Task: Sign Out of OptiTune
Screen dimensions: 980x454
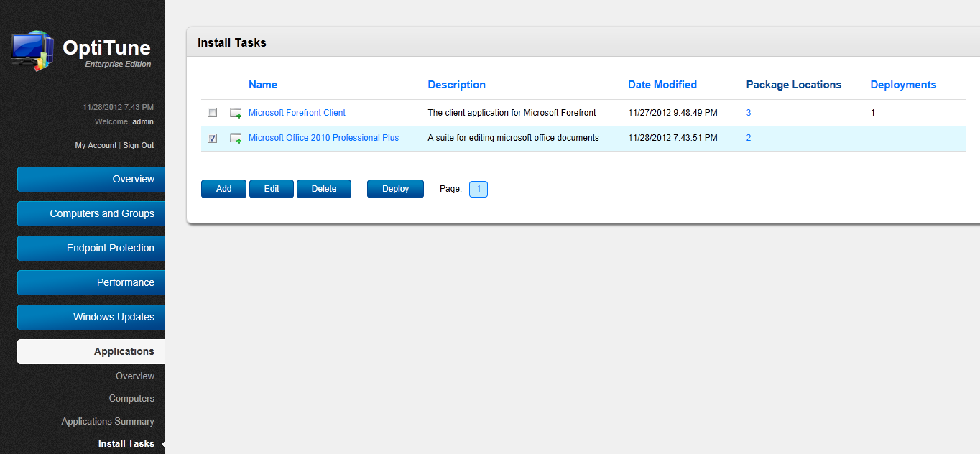Action: (x=138, y=145)
